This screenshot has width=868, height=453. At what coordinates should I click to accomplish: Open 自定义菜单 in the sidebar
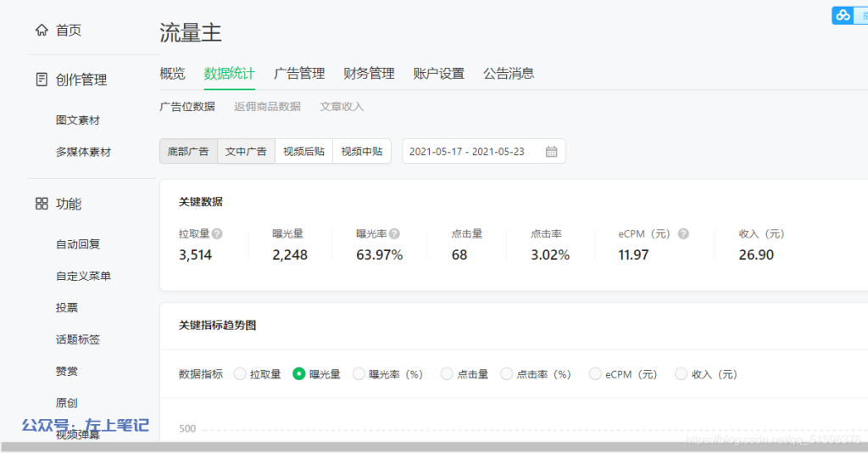coord(83,276)
